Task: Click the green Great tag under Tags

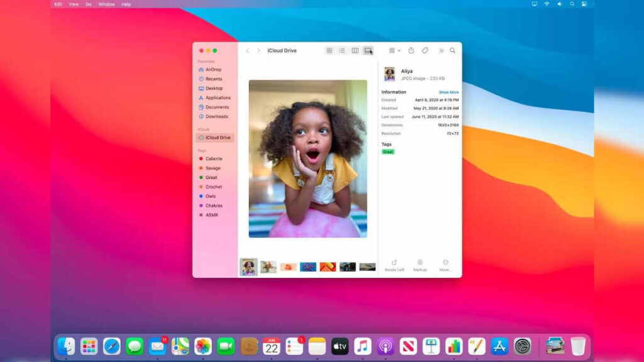Action: coord(388,152)
